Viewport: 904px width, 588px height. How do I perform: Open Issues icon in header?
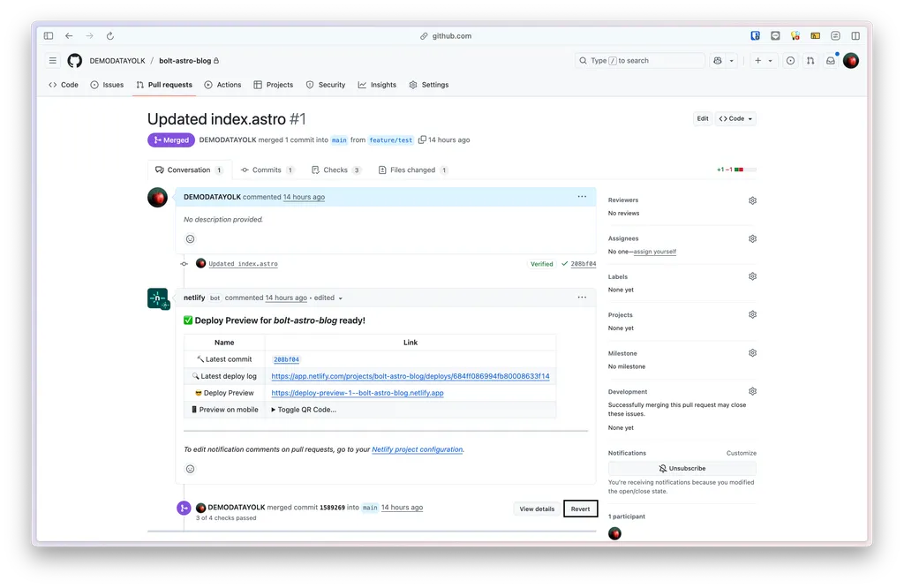click(x=790, y=61)
